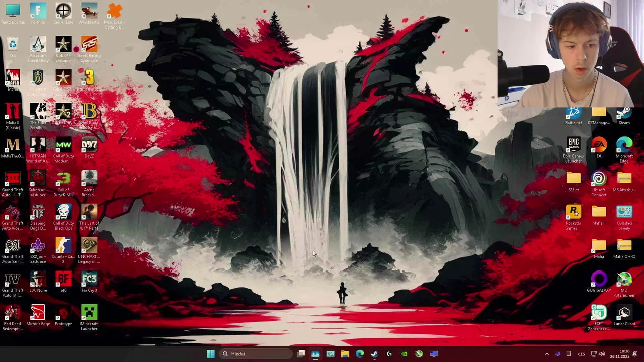The image size is (644, 362).
Task: Open the Wreckfest 2 shortcut
Action: pos(89,14)
